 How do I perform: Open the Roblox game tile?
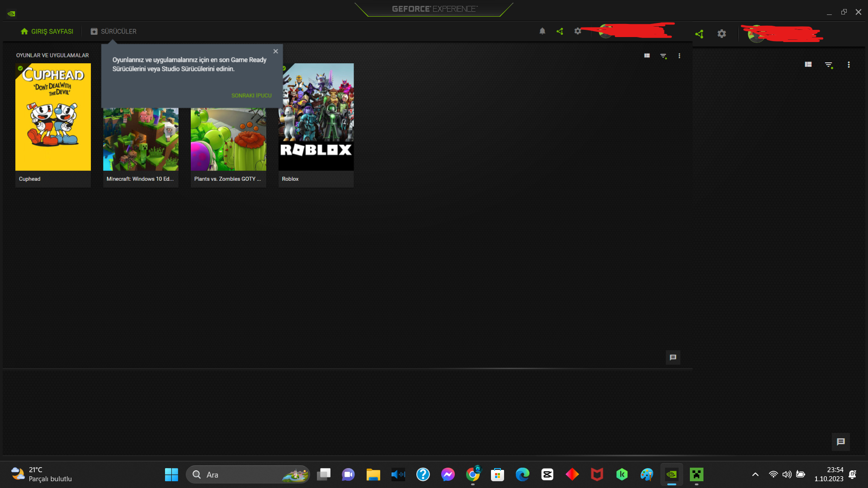(316, 117)
